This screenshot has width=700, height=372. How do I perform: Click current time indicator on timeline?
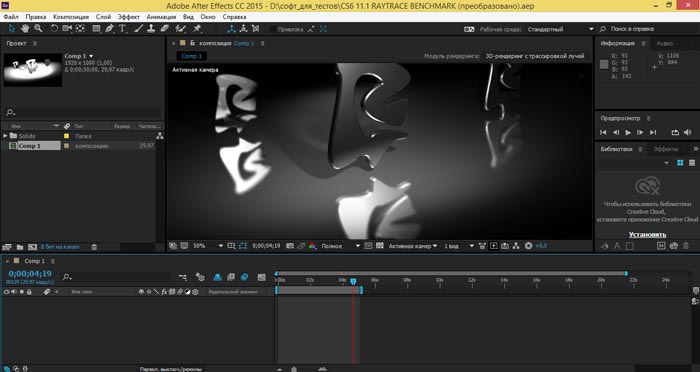point(353,281)
